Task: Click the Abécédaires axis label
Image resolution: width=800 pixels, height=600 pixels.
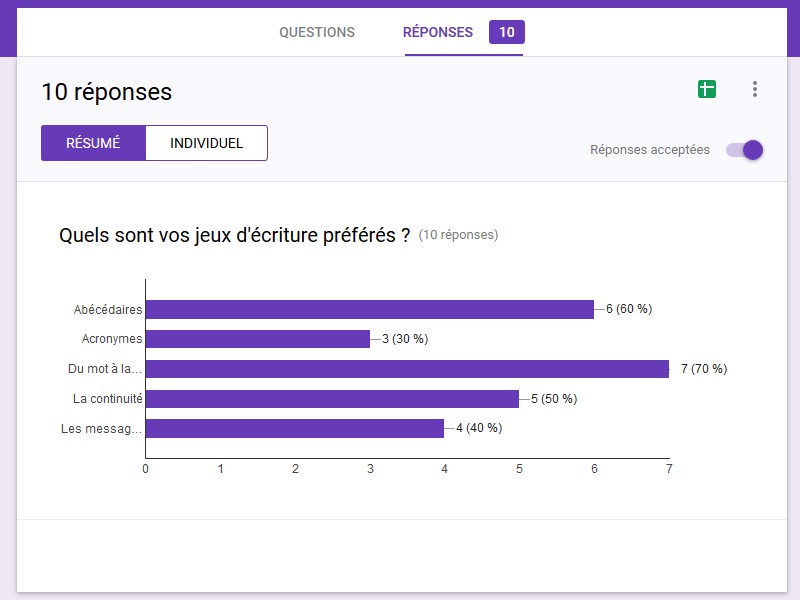Action: pos(108,309)
